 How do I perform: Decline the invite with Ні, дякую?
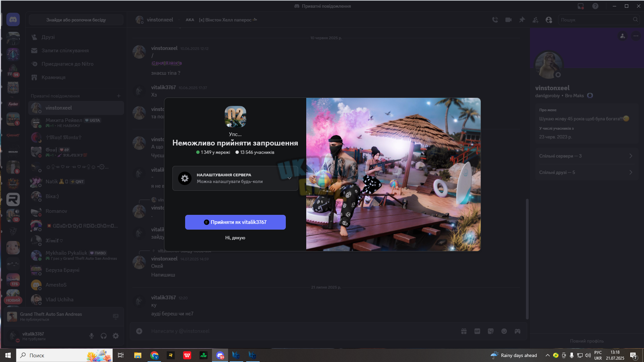(x=235, y=238)
